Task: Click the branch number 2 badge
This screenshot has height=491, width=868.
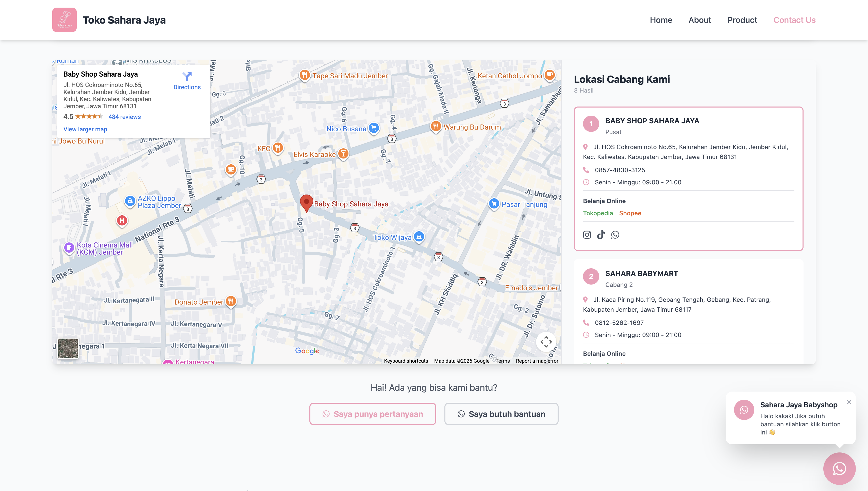Action: 591,276
